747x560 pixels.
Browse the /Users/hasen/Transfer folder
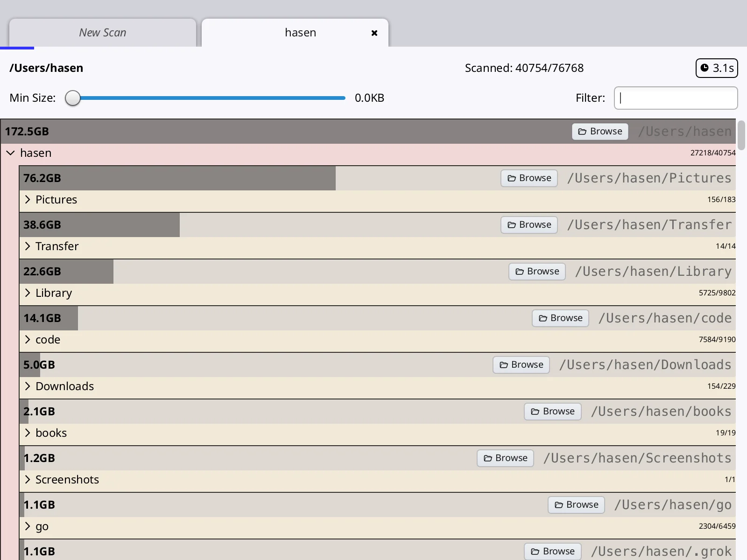529,225
